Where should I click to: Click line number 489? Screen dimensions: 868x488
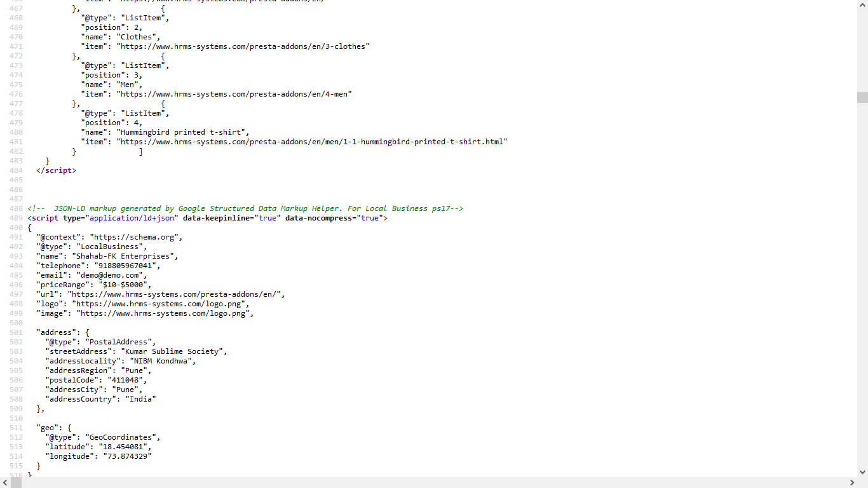pyautogui.click(x=16, y=218)
